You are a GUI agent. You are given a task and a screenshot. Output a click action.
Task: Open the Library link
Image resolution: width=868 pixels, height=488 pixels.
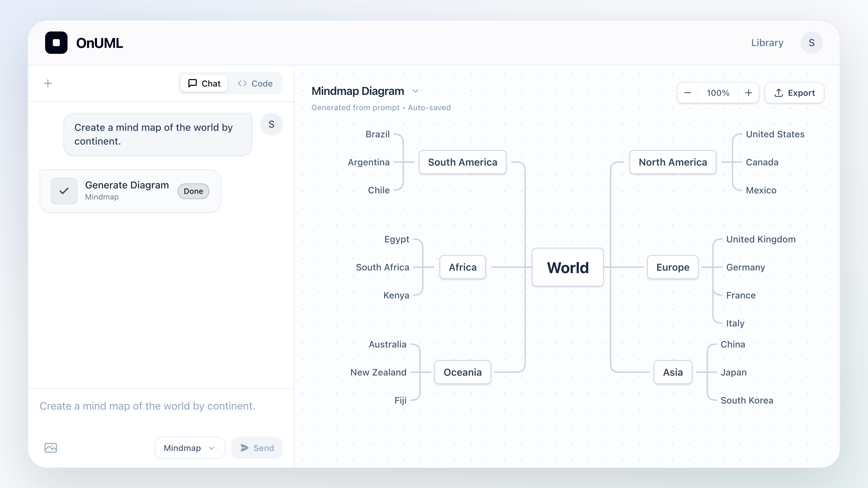767,43
